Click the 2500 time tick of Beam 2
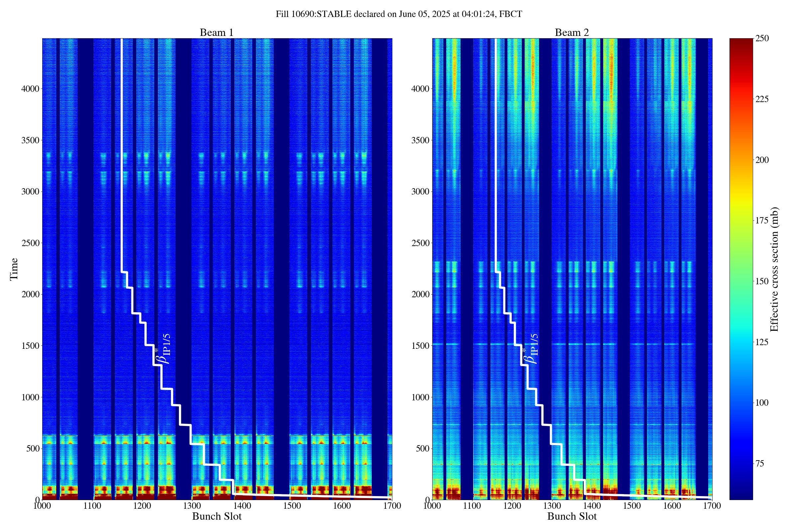798x532 pixels. pyautogui.click(x=420, y=243)
